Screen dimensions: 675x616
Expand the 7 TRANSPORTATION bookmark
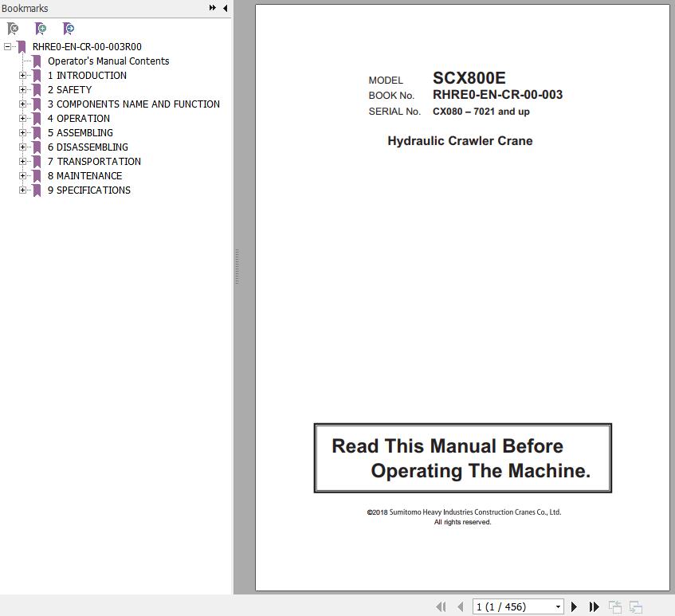click(x=23, y=162)
